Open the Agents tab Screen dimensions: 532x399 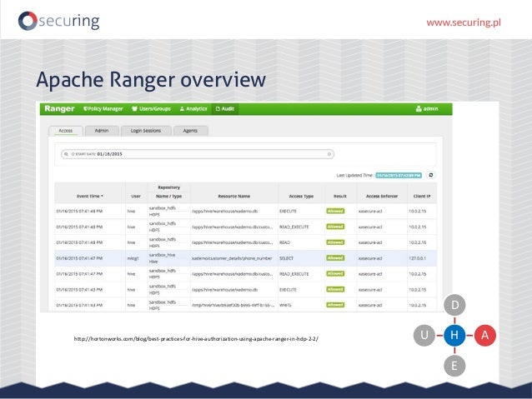click(190, 131)
